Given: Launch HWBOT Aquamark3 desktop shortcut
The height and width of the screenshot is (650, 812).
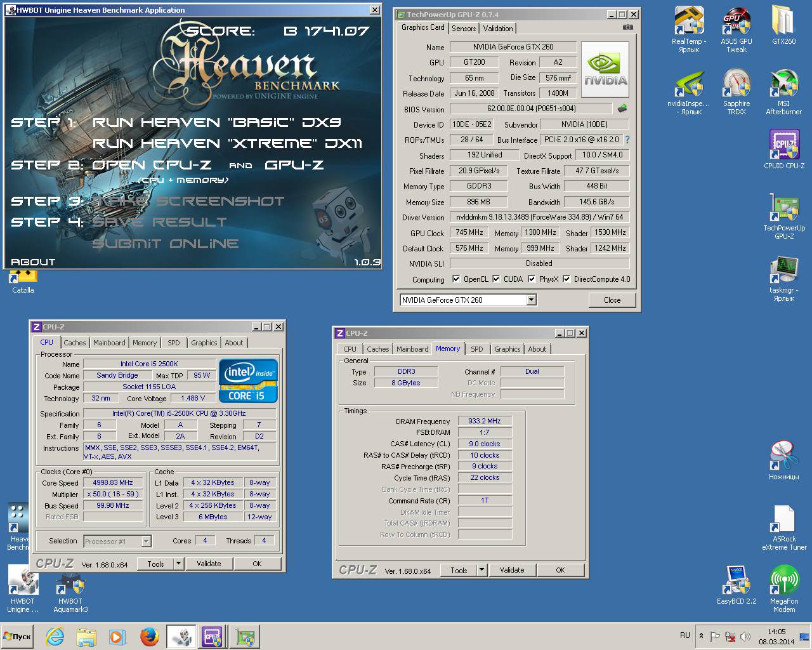Looking at the screenshot, I should (x=70, y=593).
